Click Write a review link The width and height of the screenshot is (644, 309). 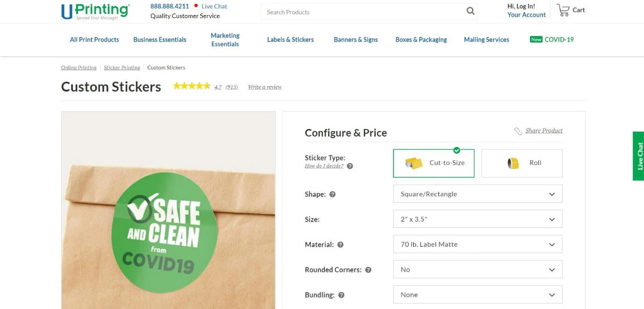(x=265, y=87)
